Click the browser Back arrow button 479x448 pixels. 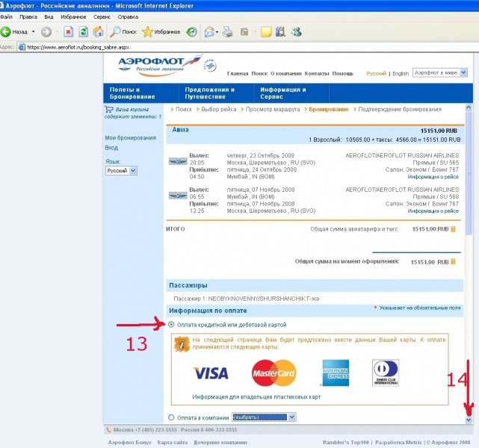(x=7, y=32)
